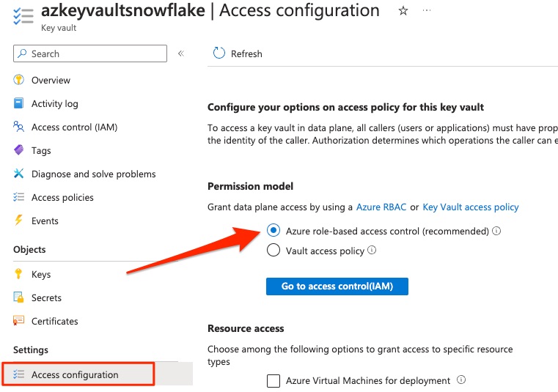Click the Go to access control(IAM) button
The image size is (558, 392).
(x=337, y=286)
